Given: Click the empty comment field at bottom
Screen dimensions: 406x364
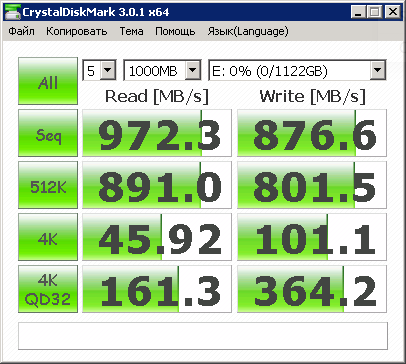Looking at the screenshot, I should pyautogui.click(x=203, y=336).
